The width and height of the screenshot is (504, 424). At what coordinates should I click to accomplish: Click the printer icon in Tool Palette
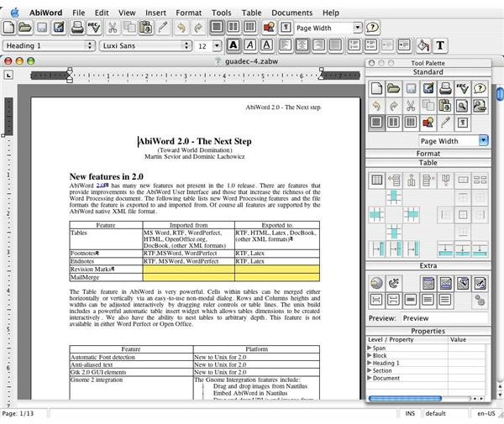445,88
